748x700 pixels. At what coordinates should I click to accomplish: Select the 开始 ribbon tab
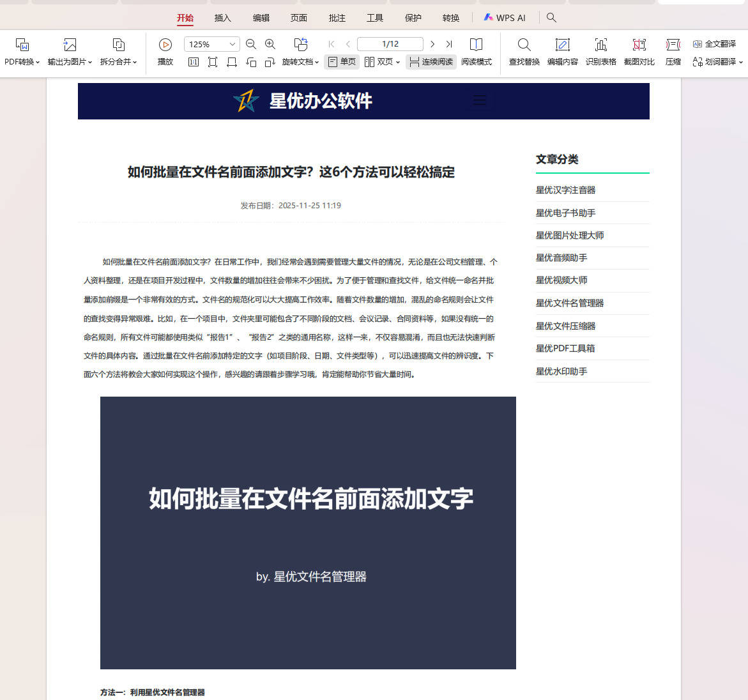pyautogui.click(x=185, y=18)
